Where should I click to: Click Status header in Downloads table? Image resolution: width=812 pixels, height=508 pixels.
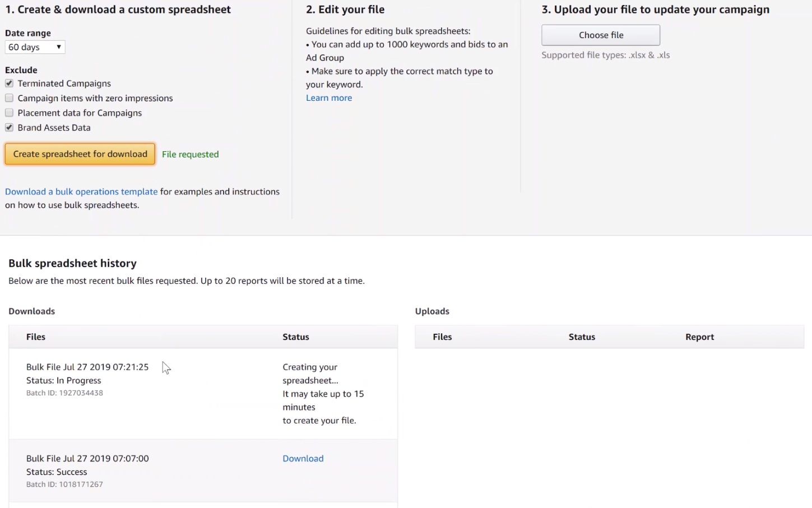296,337
